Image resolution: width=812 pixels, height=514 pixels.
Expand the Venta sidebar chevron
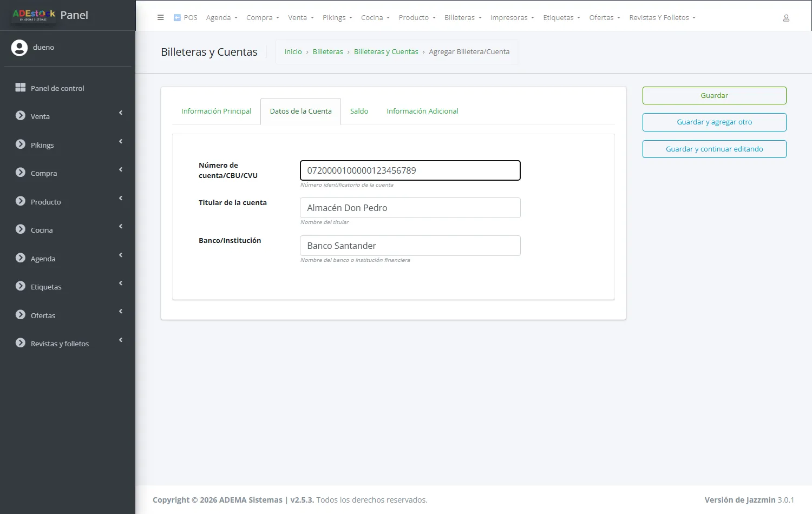(x=121, y=113)
